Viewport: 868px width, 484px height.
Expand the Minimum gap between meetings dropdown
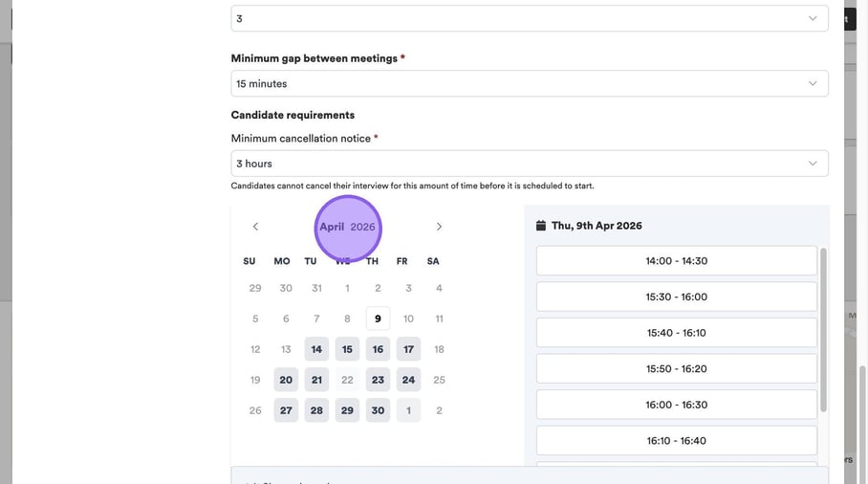point(529,83)
